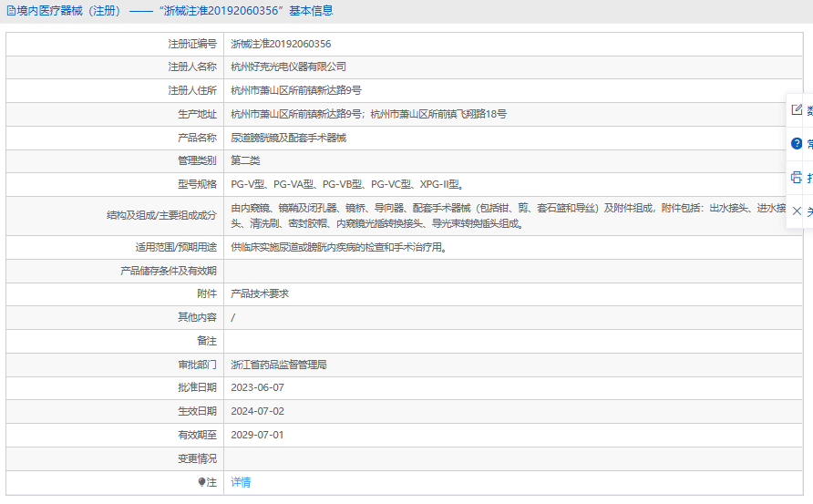Click the data correction edit icon
Image resolution: width=813 pixels, height=504 pixels.
(797, 109)
